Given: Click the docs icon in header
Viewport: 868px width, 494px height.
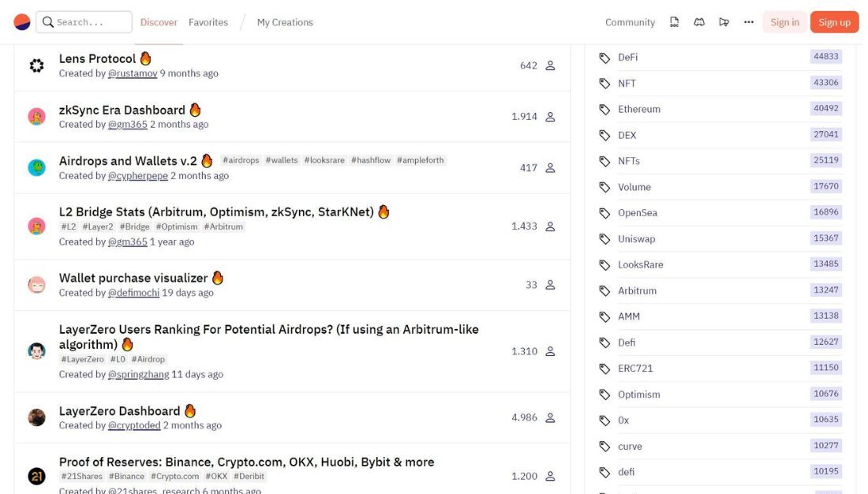Looking at the screenshot, I should coord(674,22).
